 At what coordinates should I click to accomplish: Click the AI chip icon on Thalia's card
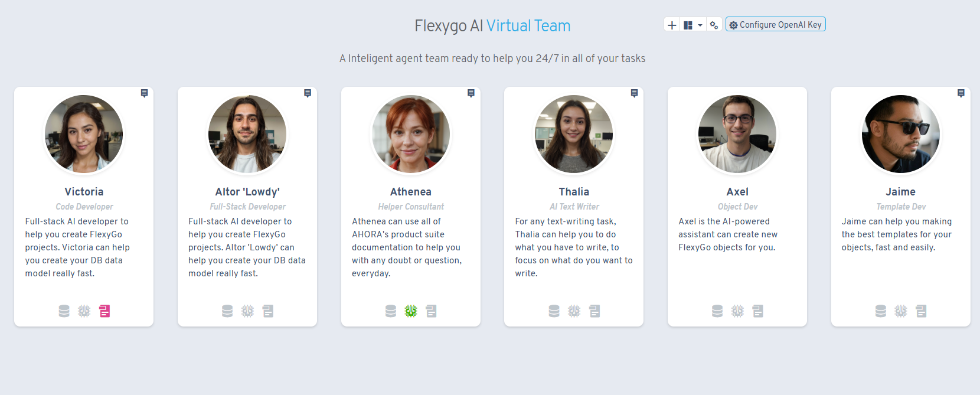tap(574, 311)
